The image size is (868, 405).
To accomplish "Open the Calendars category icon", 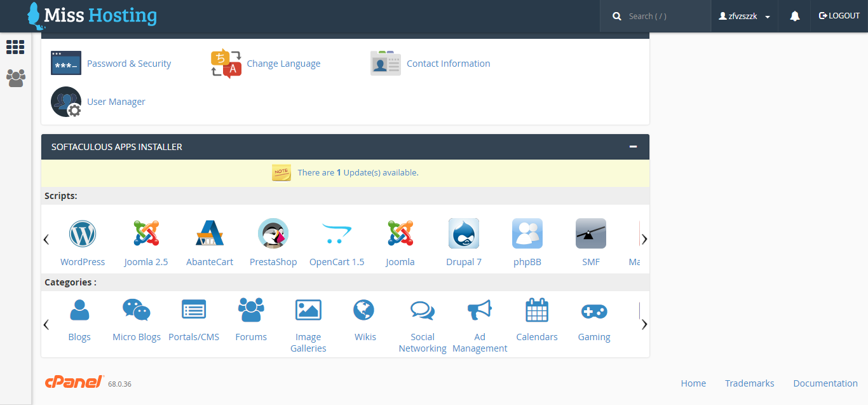I will [x=537, y=310].
